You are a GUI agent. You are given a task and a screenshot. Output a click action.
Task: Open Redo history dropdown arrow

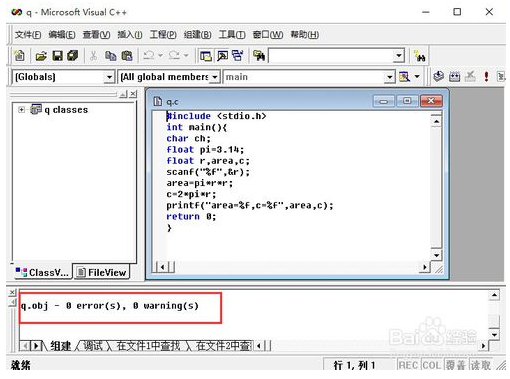(x=186, y=55)
